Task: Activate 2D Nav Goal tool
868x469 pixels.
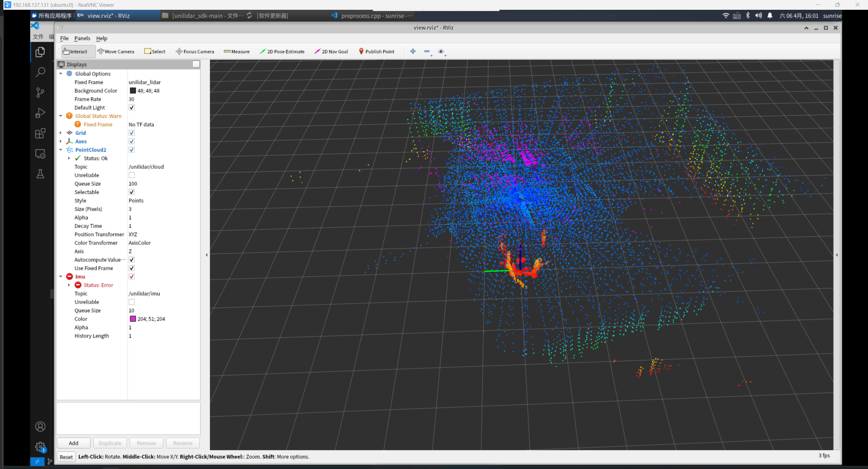Action: 331,51
